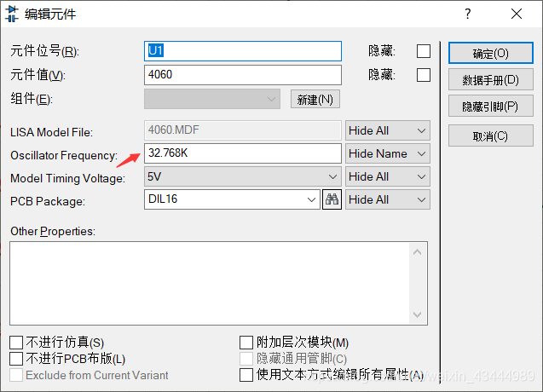Click the 编辑元件 title bar component icon
Viewport: 543px width, 392px height.
tap(12, 14)
